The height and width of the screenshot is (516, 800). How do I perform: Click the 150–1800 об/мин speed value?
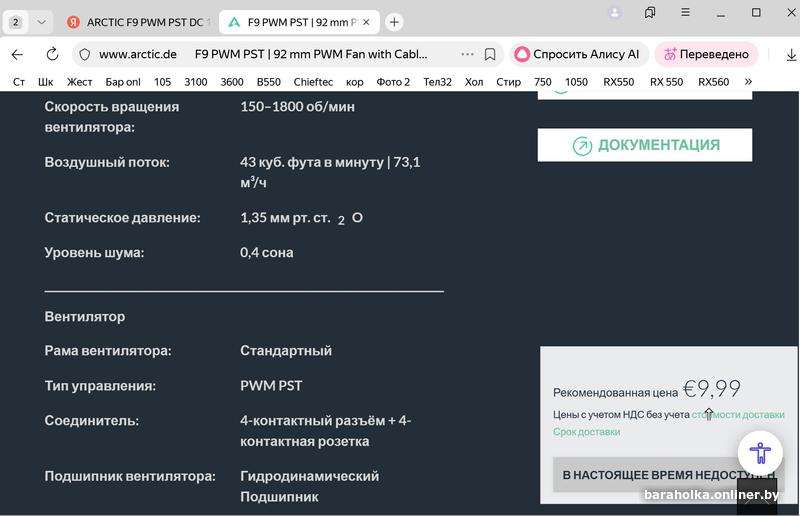(297, 107)
